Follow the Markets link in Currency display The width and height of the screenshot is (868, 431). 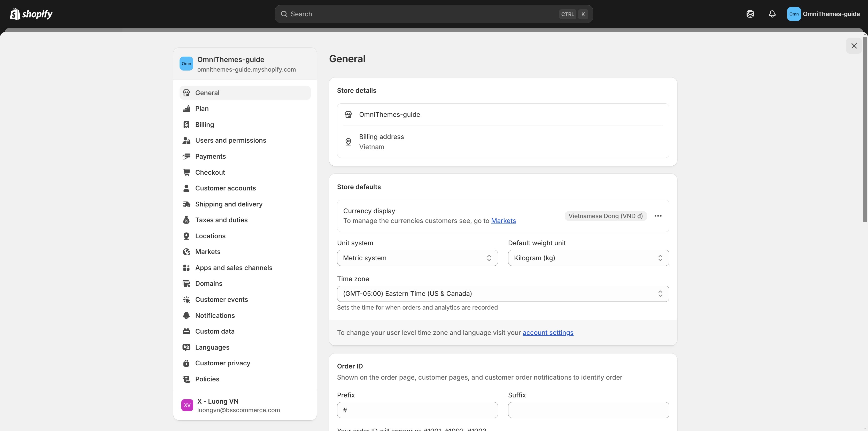(503, 221)
